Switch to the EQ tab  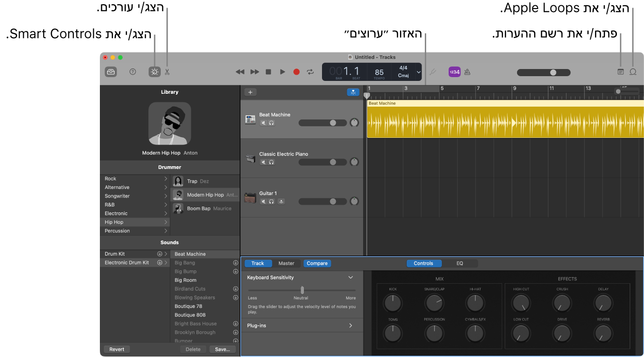coord(459,263)
